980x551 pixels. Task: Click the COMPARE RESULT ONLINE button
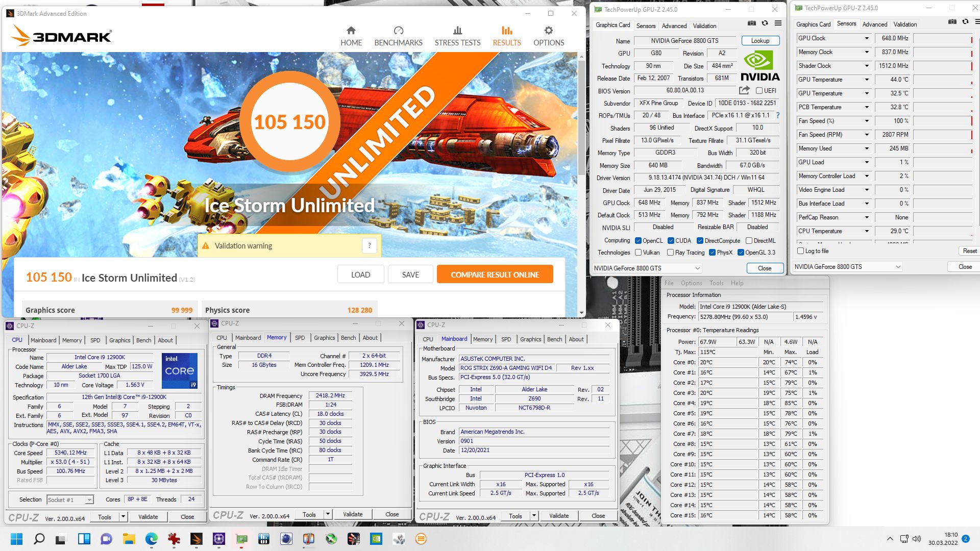click(495, 274)
